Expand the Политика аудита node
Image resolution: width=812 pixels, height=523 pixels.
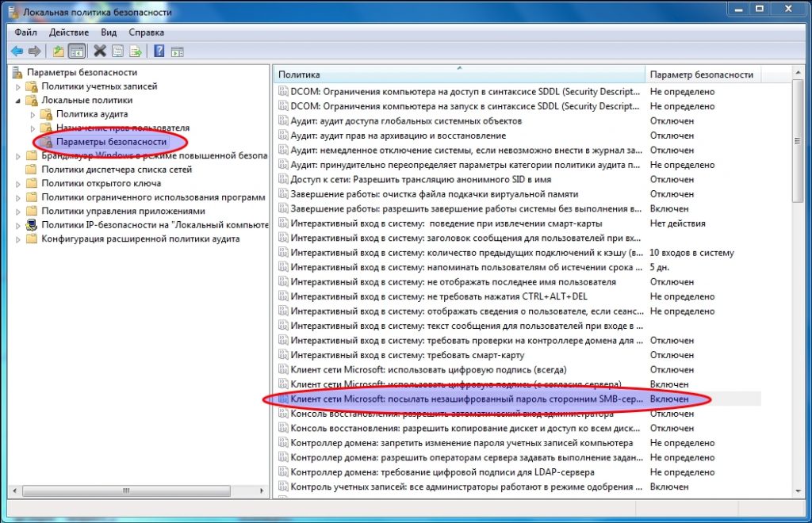(33, 114)
